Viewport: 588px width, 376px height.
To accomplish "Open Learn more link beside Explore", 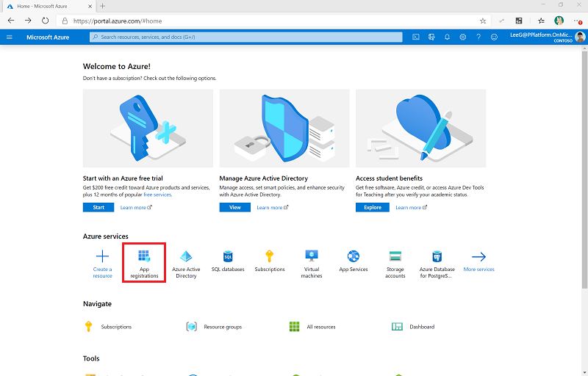I will tap(411, 208).
